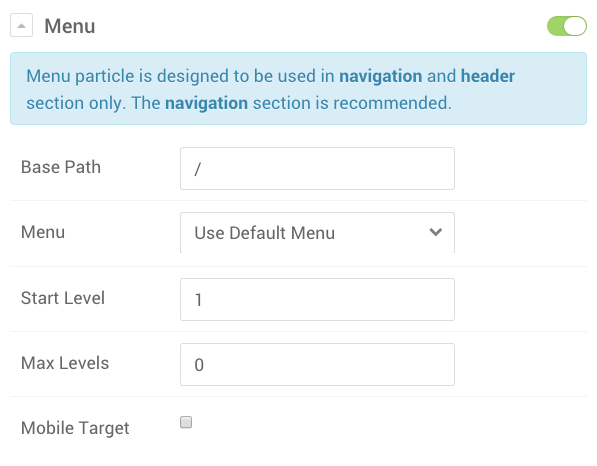The height and width of the screenshot is (466, 597).
Task: Open the Use Default Menu dropdown
Action: tap(317, 233)
